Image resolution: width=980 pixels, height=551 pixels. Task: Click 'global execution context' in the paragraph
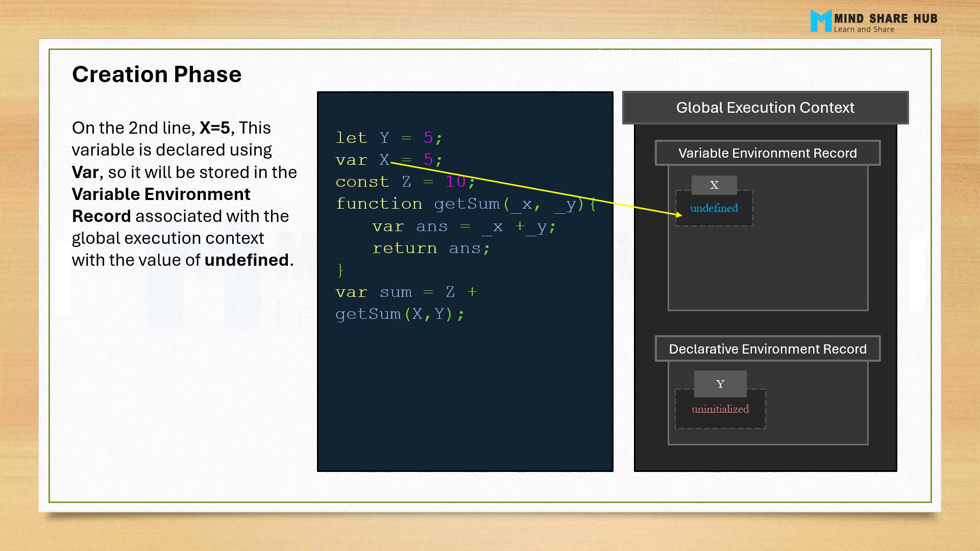[168, 239]
